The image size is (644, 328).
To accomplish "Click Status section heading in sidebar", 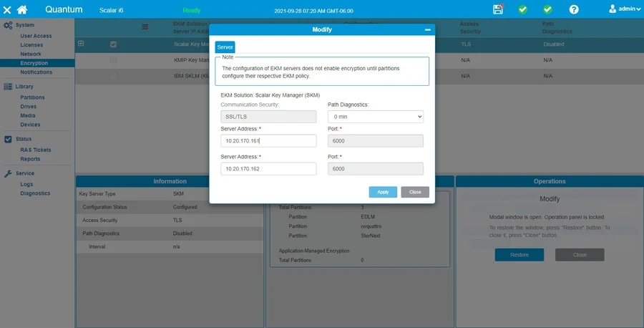I will coord(24,139).
